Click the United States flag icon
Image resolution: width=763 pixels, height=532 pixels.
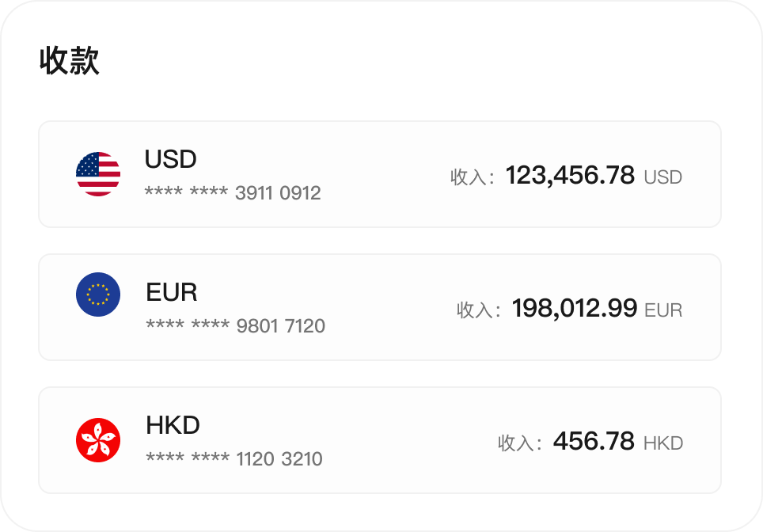[98, 174]
